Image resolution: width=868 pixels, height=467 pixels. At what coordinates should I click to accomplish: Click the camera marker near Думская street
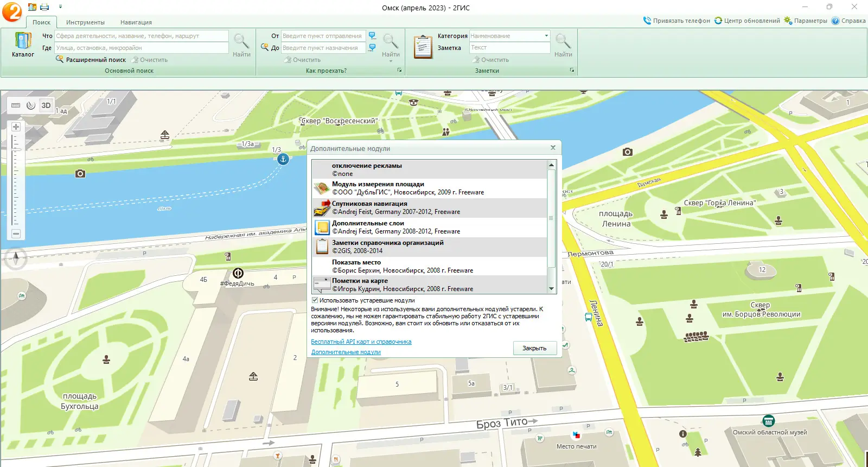[x=628, y=152]
